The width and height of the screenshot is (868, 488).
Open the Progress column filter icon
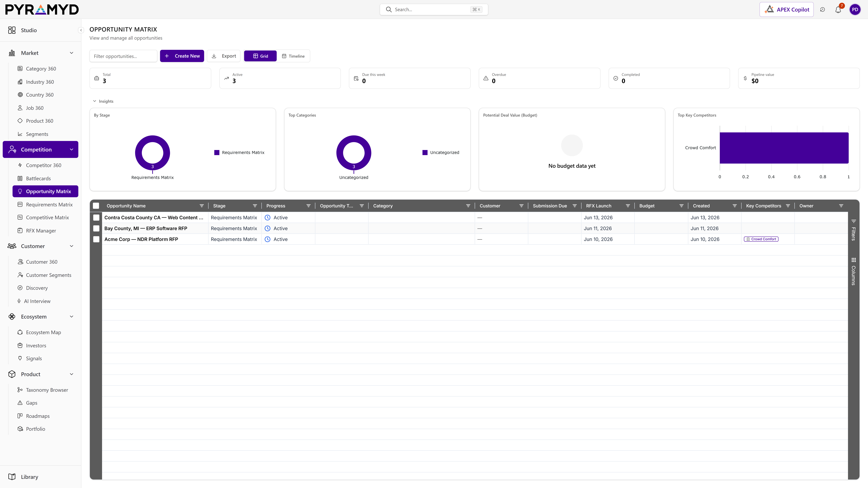(308, 206)
